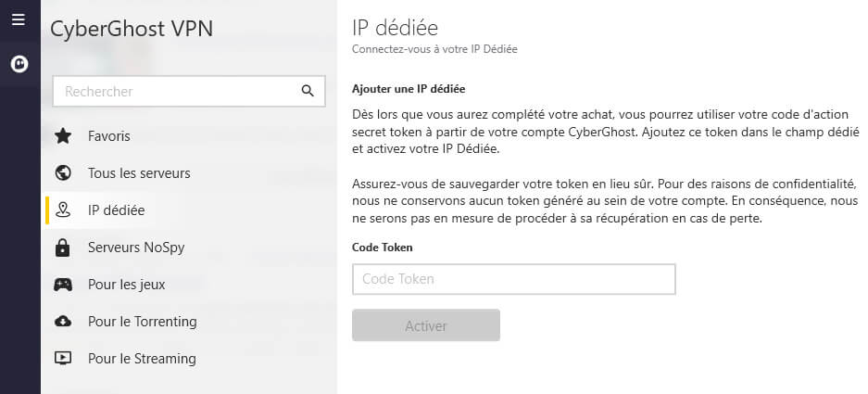Click the Activer button
The width and height of the screenshot is (868, 394).
(426, 325)
